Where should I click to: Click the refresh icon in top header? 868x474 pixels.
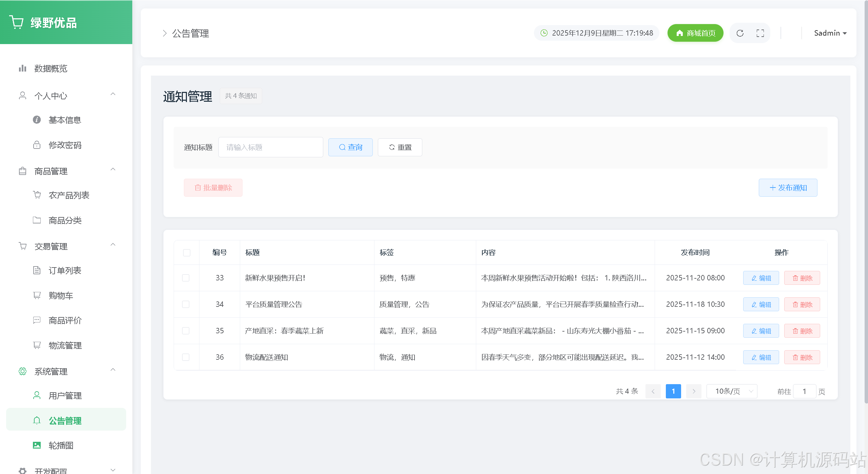pyautogui.click(x=740, y=33)
